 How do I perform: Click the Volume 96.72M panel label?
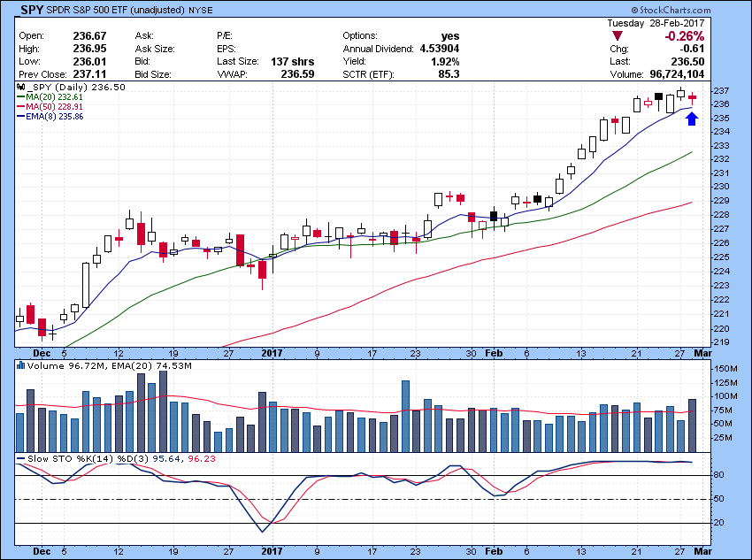coord(66,366)
